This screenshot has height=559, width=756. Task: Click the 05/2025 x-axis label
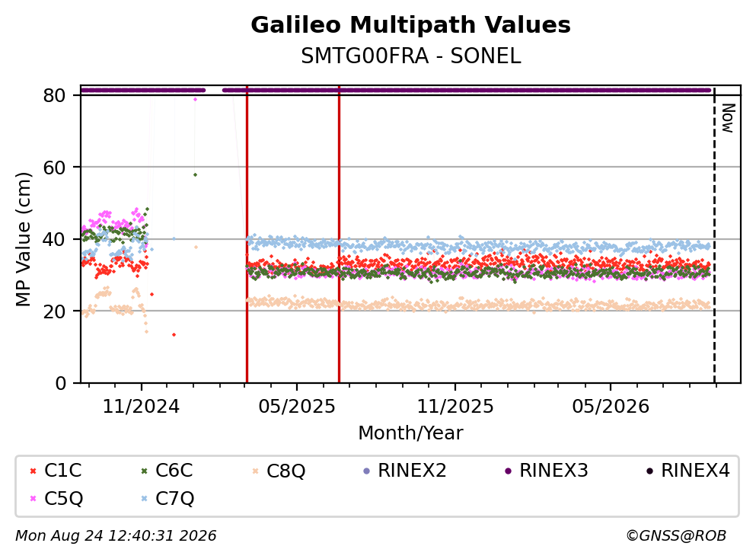[296, 407]
